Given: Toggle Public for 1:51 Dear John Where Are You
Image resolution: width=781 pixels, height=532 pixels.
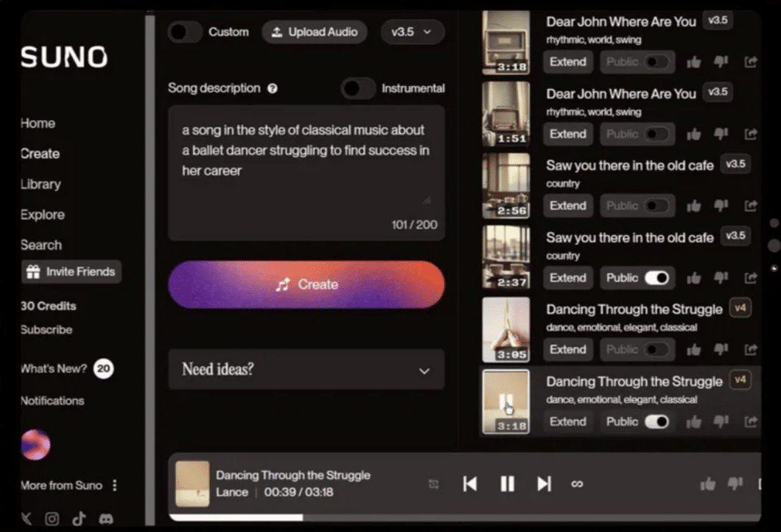Looking at the screenshot, I should (x=656, y=135).
